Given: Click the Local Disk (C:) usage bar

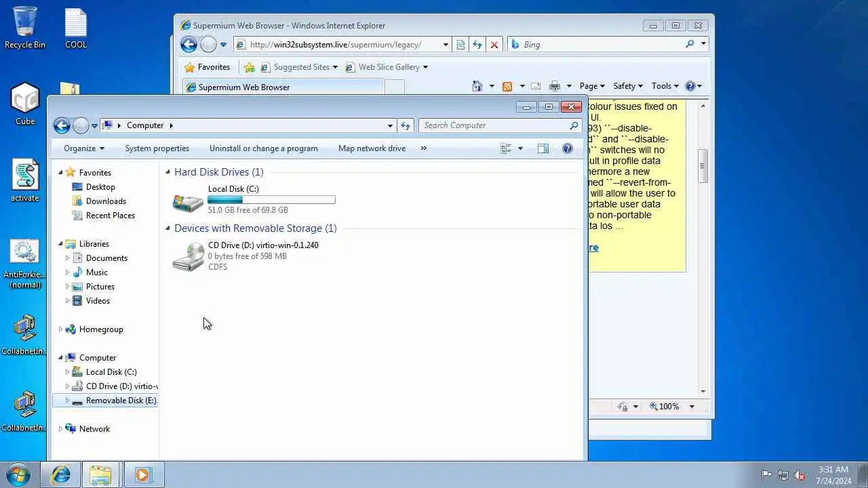Looking at the screenshot, I should point(271,200).
